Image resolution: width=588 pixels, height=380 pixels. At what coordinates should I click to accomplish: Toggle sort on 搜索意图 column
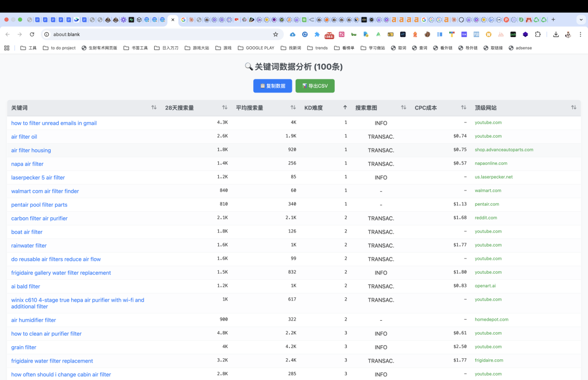[x=403, y=108]
